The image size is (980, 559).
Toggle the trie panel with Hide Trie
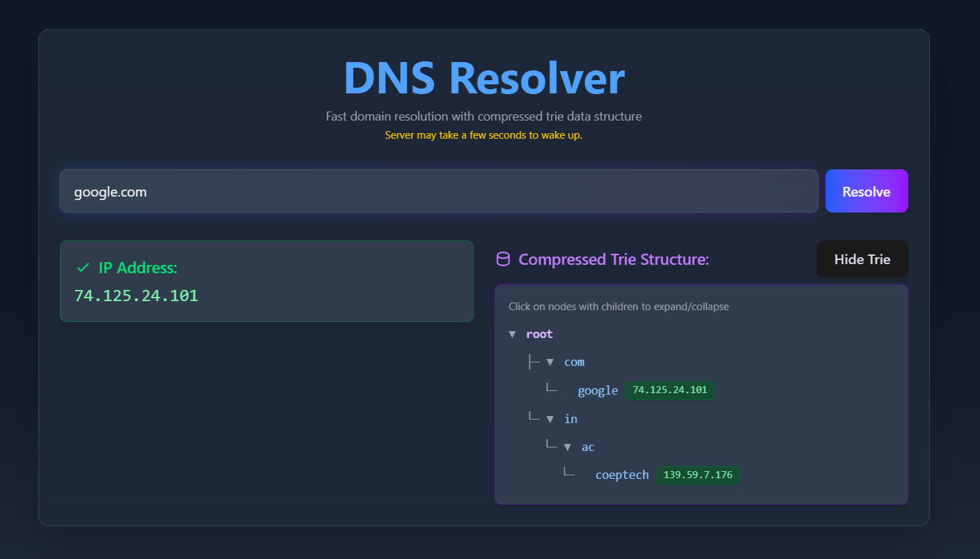click(862, 259)
